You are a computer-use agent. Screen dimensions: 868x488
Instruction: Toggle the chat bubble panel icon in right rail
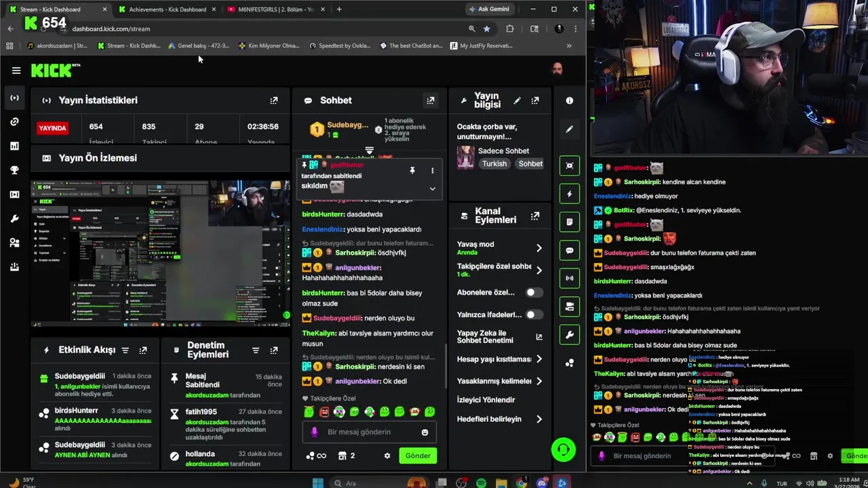pos(570,250)
